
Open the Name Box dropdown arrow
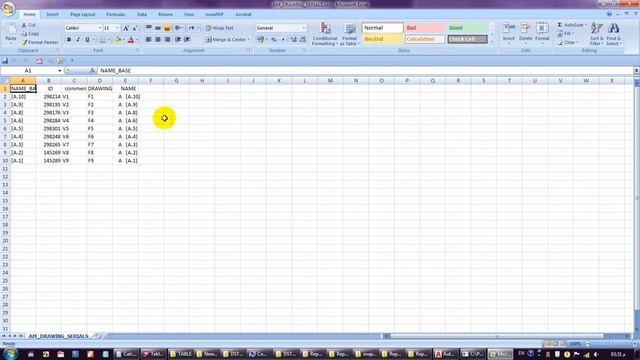pyautogui.click(x=60, y=71)
